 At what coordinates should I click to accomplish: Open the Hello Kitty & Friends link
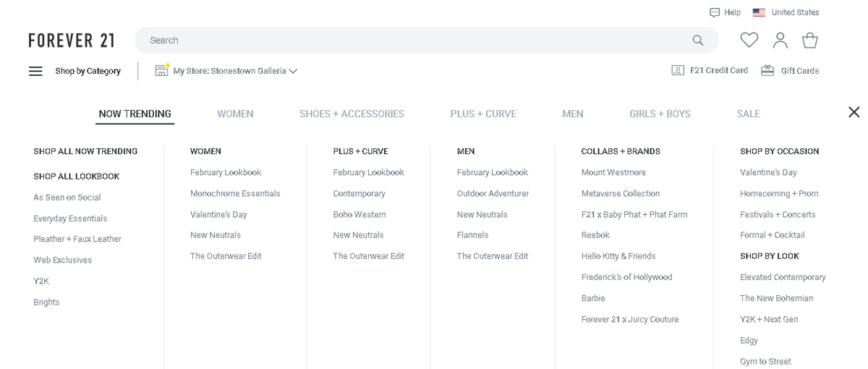(x=618, y=256)
